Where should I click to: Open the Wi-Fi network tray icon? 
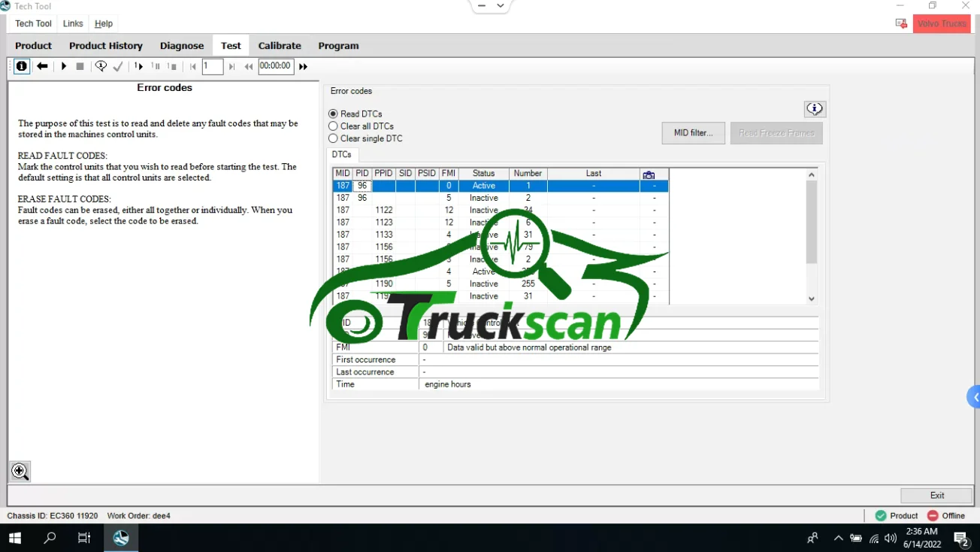(x=874, y=538)
